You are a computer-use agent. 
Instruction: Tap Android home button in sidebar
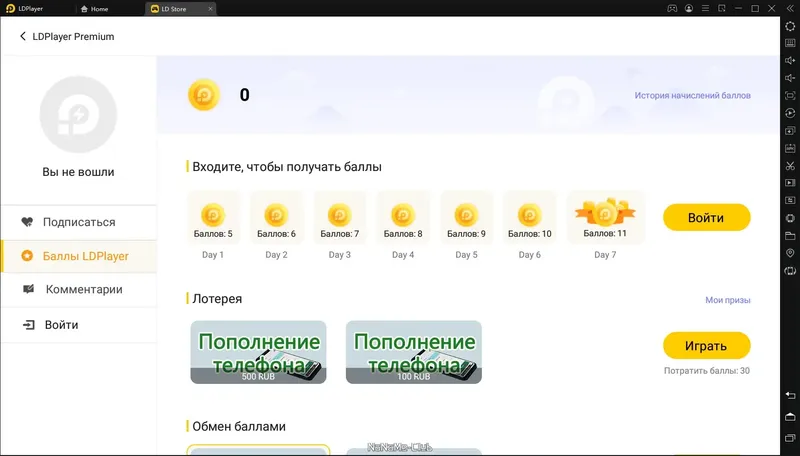pyautogui.click(x=790, y=417)
